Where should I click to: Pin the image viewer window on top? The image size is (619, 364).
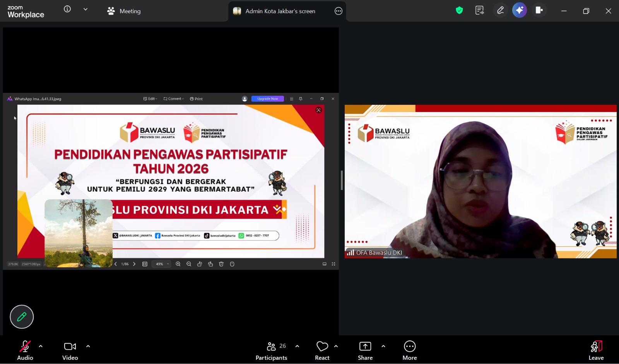click(x=301, y=99)
